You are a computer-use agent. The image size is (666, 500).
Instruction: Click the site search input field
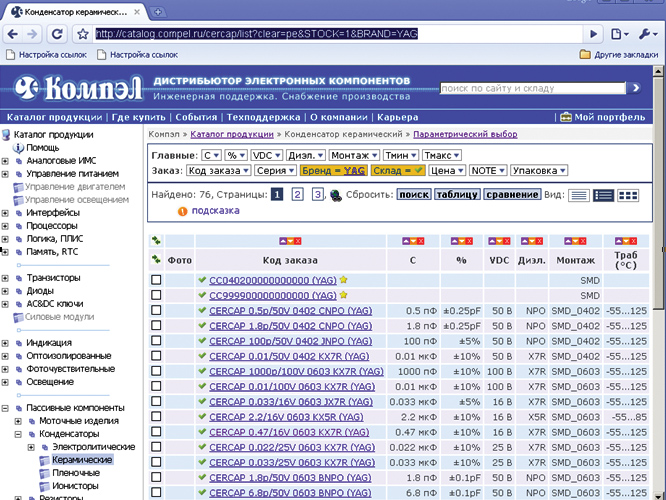pos(533,88)
